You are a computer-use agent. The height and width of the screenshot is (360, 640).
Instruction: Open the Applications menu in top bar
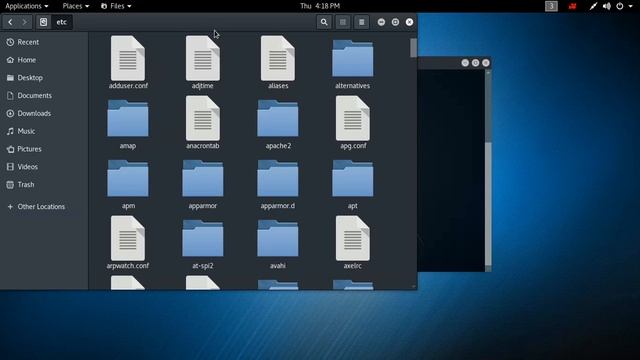point(27,6)
